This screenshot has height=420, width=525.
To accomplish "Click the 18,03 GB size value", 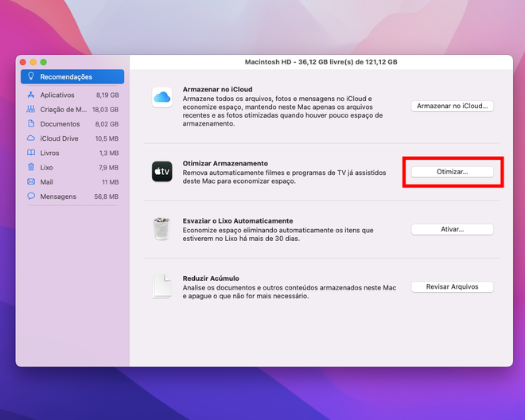I will (105, 110).
